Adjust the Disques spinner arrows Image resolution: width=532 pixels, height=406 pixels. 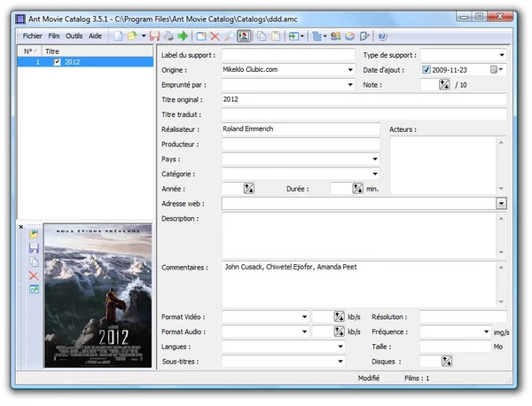tap(447, 361)
